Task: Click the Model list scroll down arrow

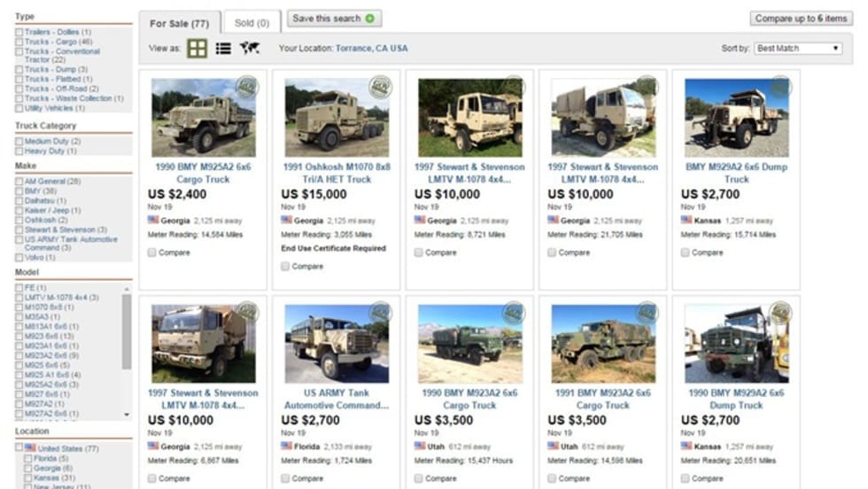Action: [x=127, y=415]
